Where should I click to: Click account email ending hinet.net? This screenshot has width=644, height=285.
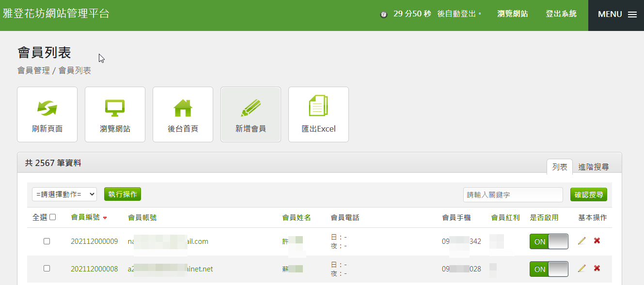170,269
